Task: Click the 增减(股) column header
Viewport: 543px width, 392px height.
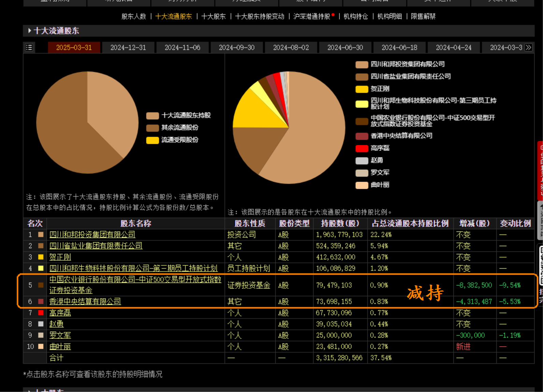Action: point(475,223)
